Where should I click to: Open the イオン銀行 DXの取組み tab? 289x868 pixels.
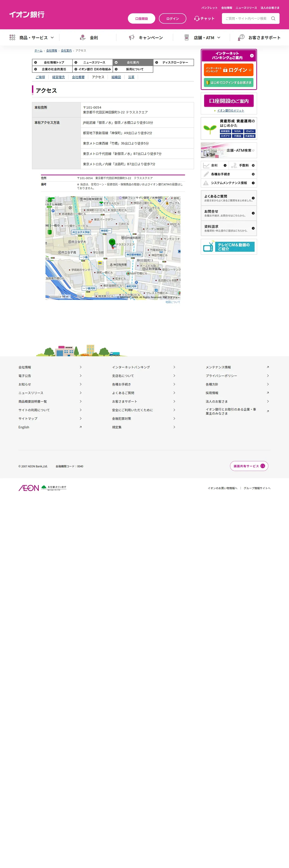coord(93,69)
